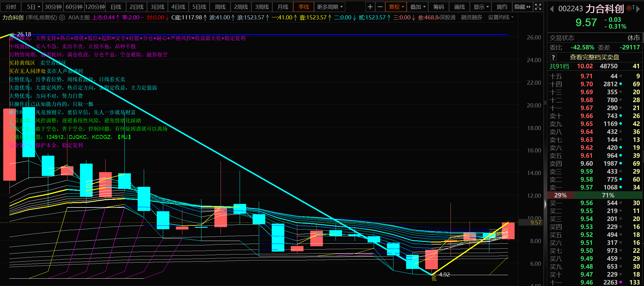Select the 60分钟 period tab

click(74, 7)
